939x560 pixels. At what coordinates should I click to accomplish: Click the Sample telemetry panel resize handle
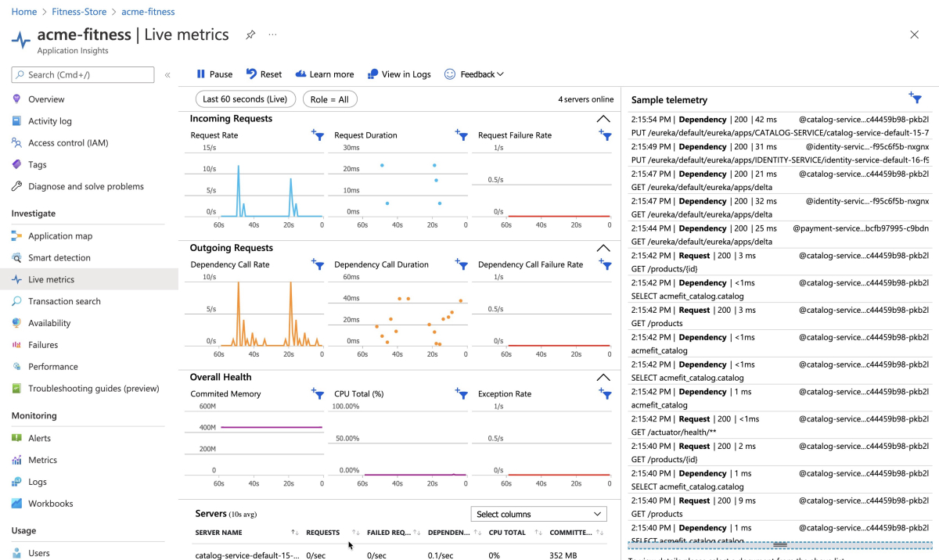click(x=779, y=544)
